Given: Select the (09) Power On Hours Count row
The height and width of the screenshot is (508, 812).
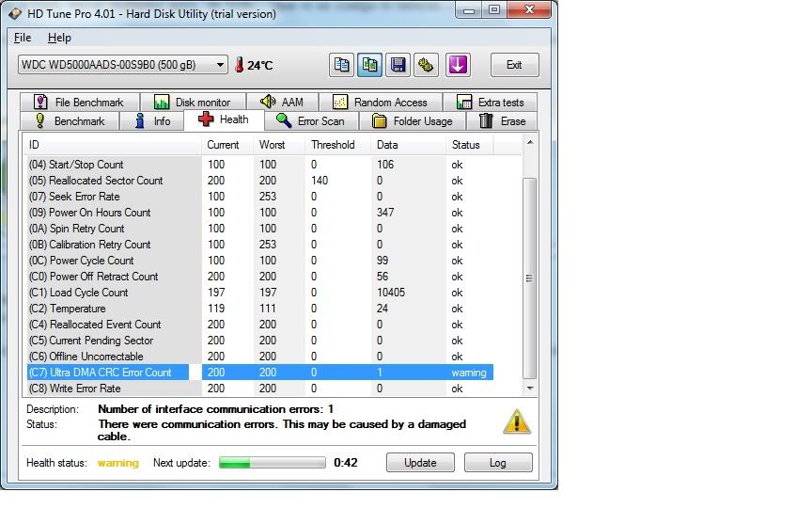Looking at the screenshot, I should pos(259,213).
